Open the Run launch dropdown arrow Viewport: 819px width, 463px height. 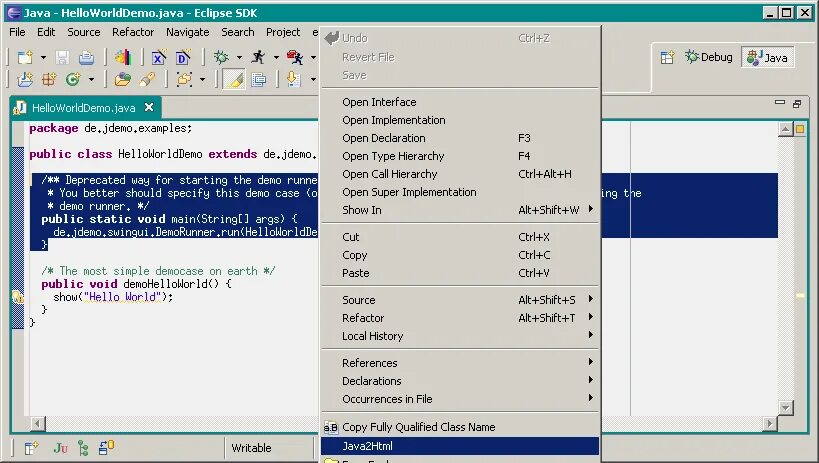point(276,57)
